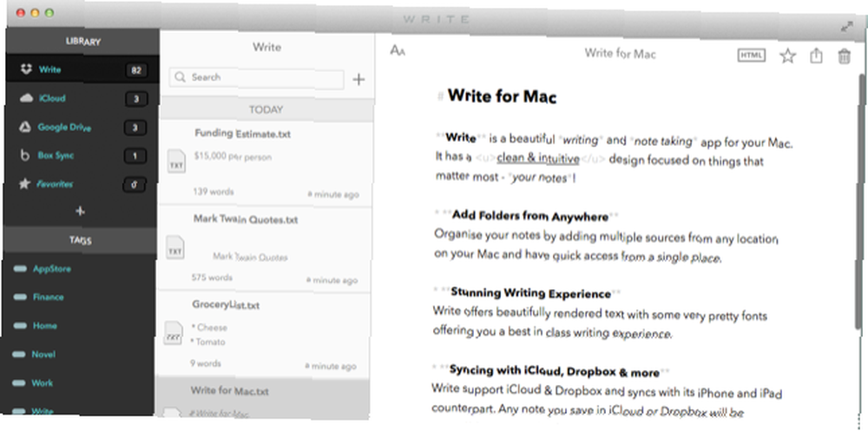
Task: Select the Write for Mac.txt note
Action: tap(263, 398)
